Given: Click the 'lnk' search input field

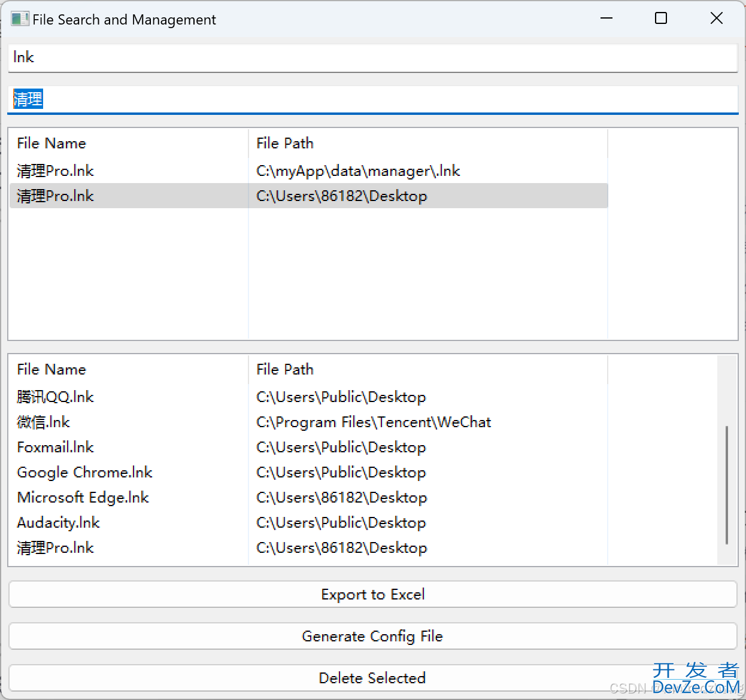Looking at the screenshot, I should [x=372, y=58].
